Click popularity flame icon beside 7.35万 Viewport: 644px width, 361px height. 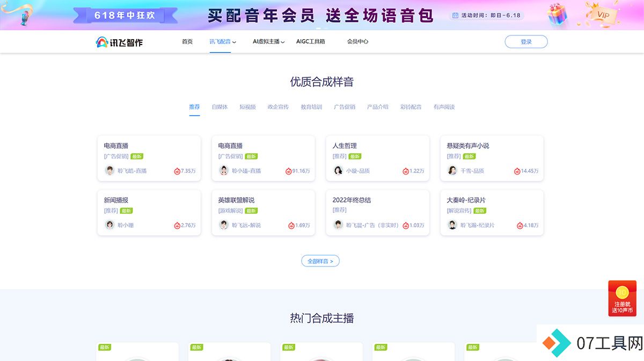click(x=177, y=171)
